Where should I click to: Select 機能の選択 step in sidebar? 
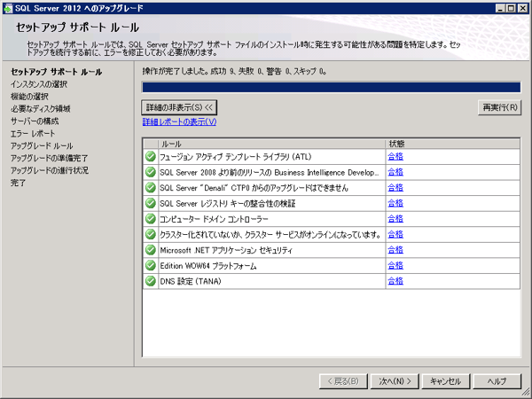29,97
